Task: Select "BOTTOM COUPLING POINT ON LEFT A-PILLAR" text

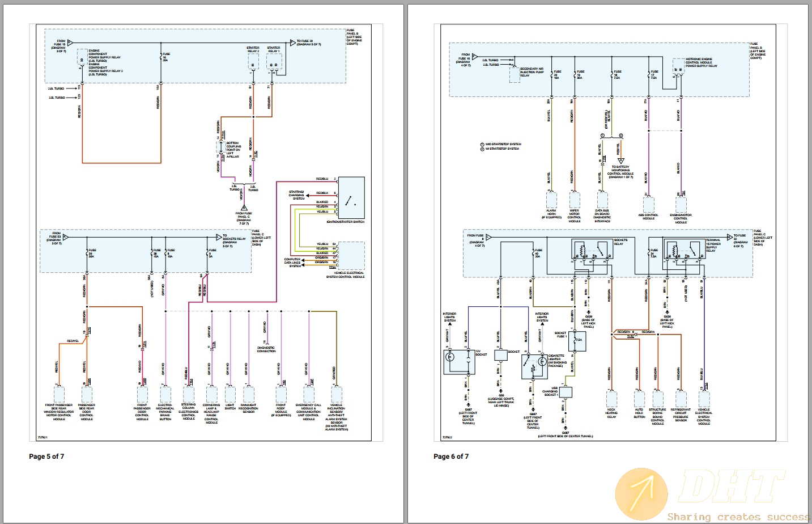Action: pos(233,150)
